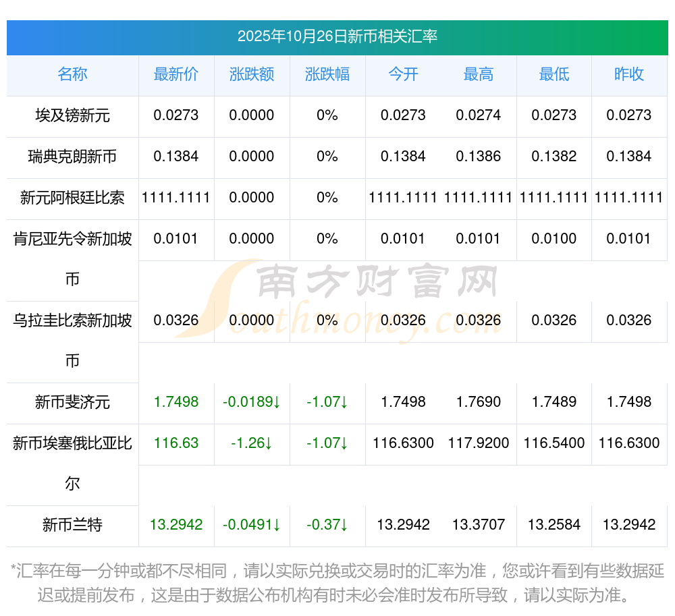Click the green 116.63 latest price

tap(176, 444)
